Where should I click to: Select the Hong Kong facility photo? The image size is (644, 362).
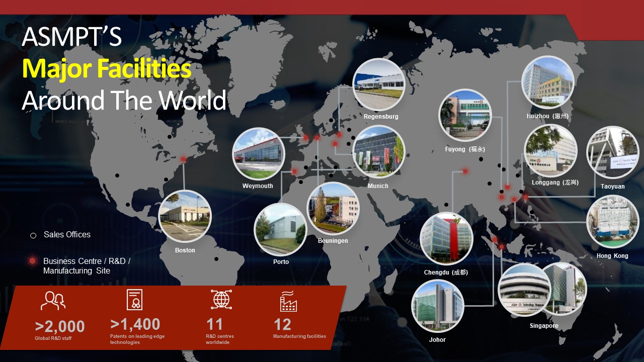pyautogui.click(x=613, y=222)
